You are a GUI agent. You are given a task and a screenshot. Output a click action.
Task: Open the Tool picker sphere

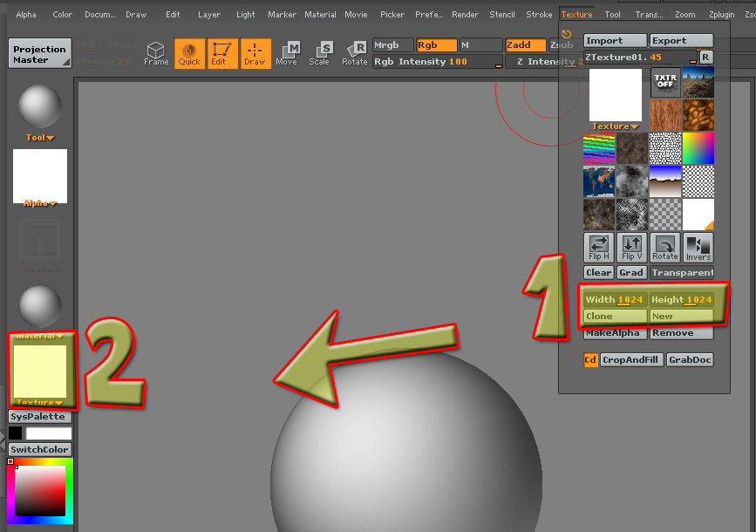[x=40, y=106]
